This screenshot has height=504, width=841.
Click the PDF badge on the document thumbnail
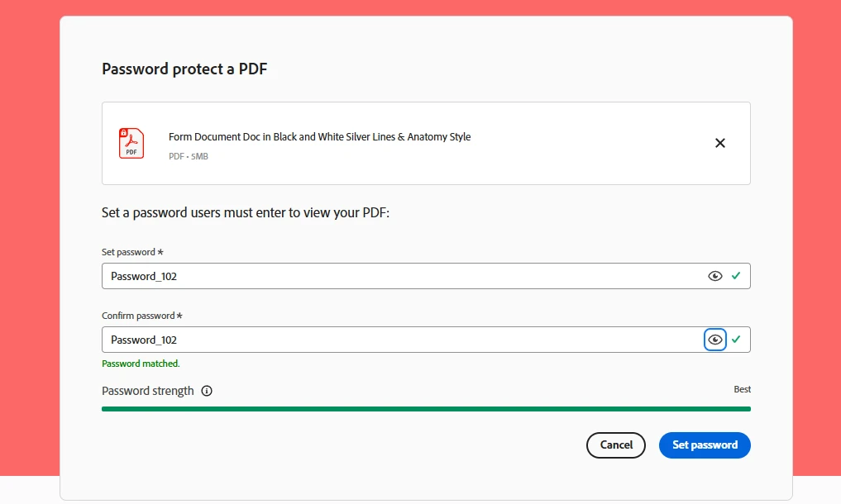(x=131, y=152)
